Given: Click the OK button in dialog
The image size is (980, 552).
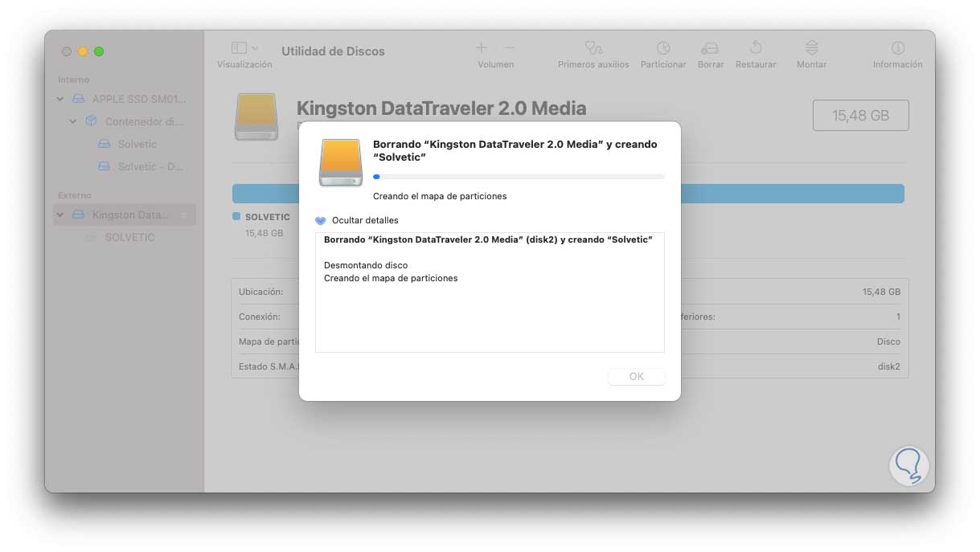Looking at the screenshot, I should click(637, 376).
